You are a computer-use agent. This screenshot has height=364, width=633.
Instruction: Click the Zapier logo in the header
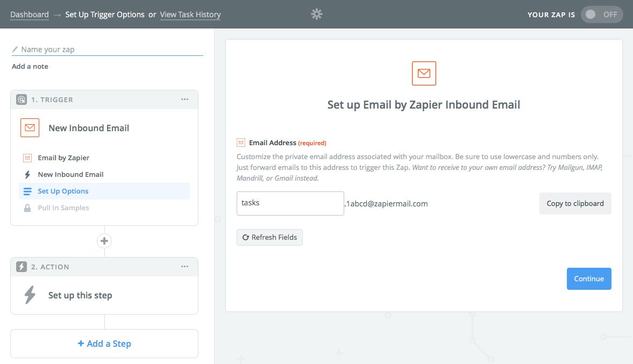coord(317,15)
